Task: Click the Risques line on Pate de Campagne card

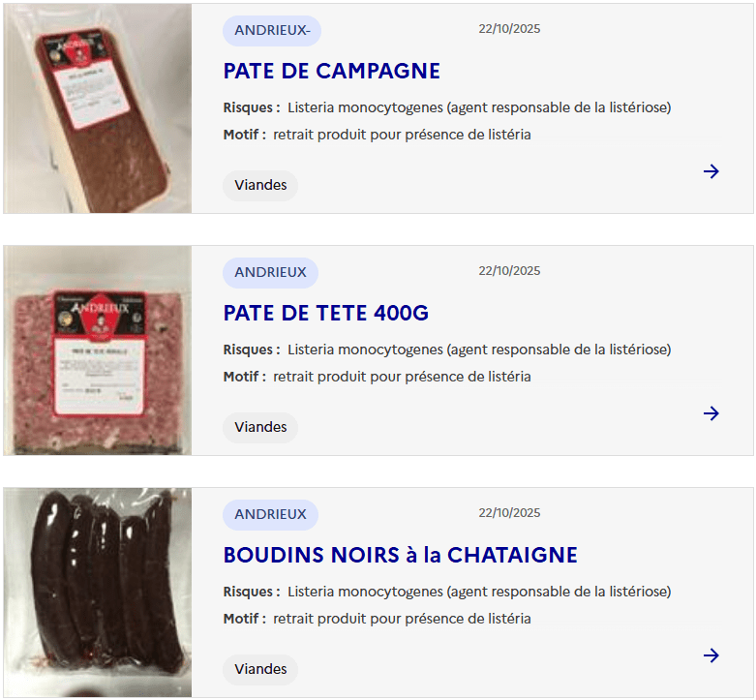Action: [446, 107]
